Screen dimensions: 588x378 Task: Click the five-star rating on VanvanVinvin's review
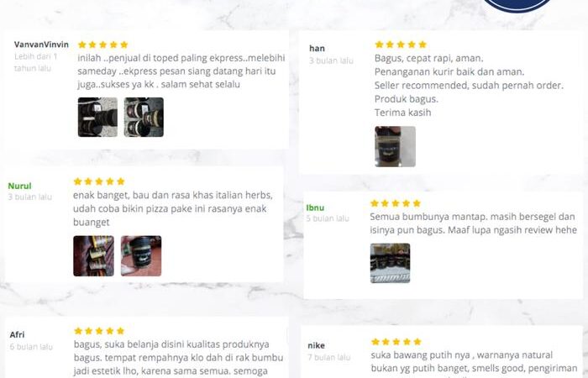pyautogui.click(x=103, y=45)
